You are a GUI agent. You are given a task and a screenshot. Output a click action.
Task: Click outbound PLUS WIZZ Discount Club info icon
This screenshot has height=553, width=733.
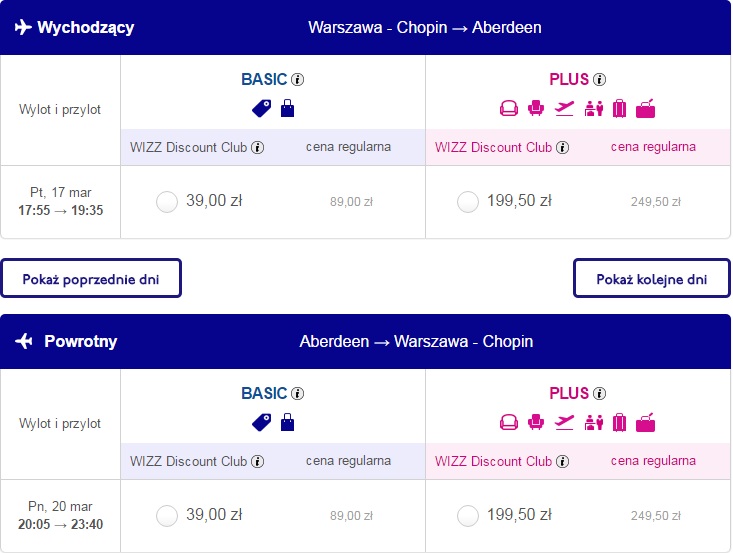click(562, 148)
